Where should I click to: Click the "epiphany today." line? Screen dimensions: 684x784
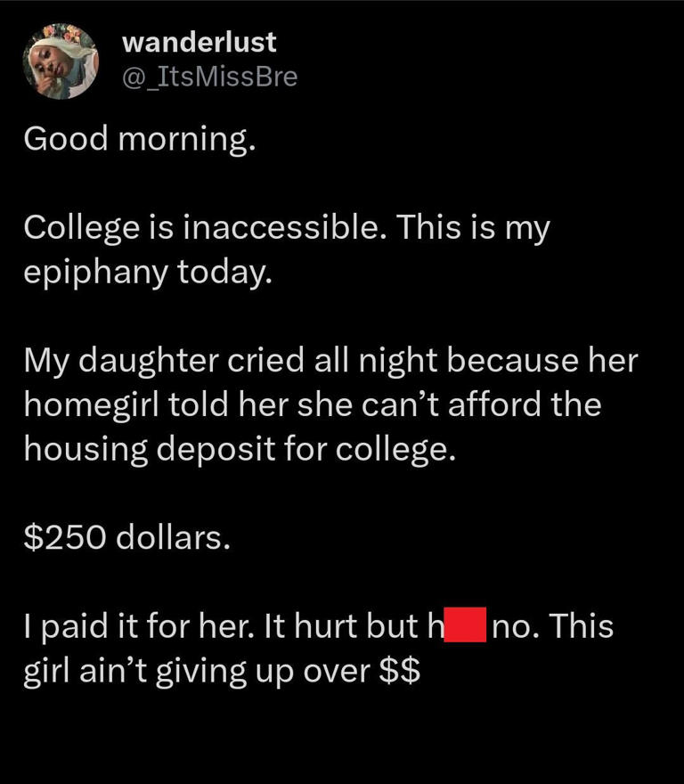point(143,271)
